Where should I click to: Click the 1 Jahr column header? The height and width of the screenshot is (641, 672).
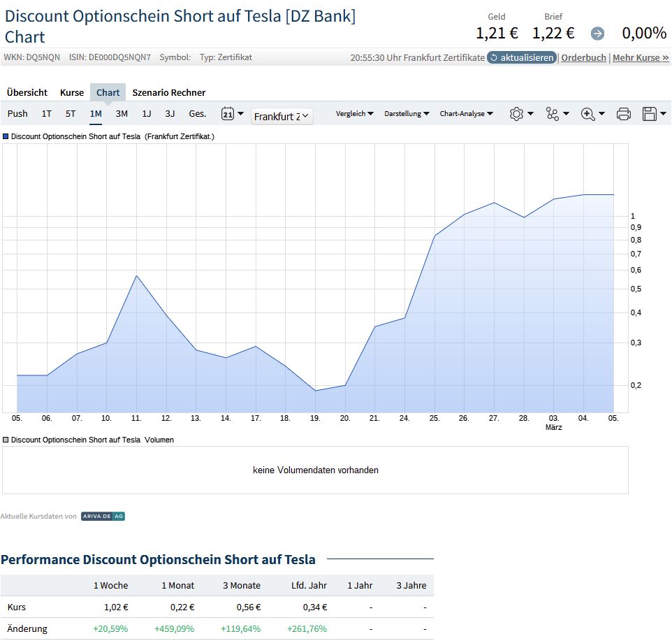[360, 586]
